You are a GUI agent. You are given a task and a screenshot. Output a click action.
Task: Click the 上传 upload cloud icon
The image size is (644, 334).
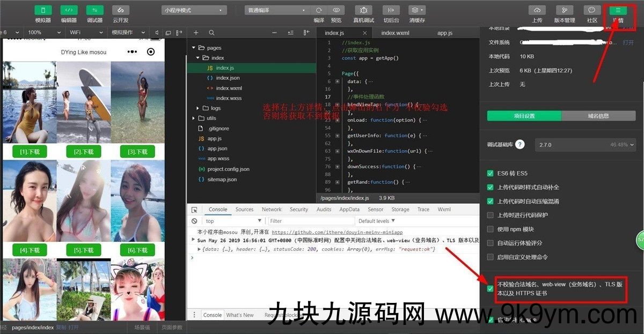coord(537,10)
